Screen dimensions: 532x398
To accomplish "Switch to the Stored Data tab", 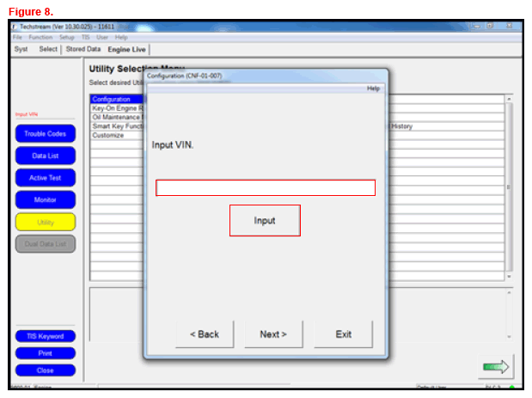I will coord(83,49).
